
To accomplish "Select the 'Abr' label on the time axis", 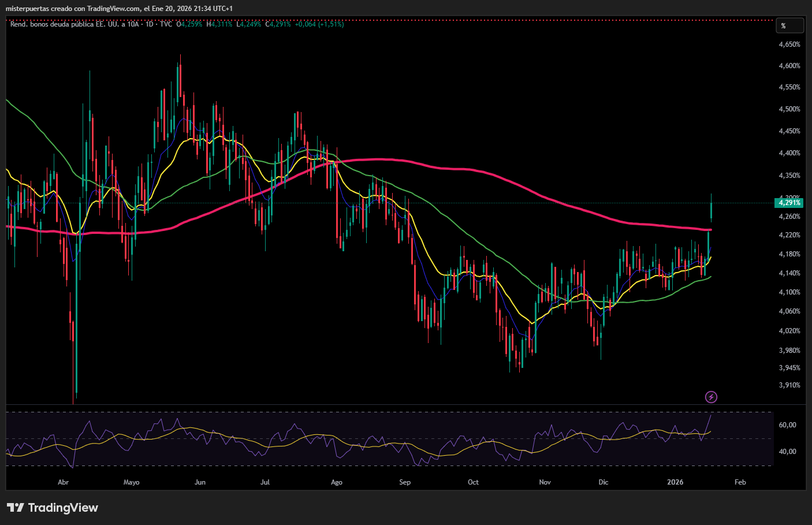I will [x=64, y=482].
